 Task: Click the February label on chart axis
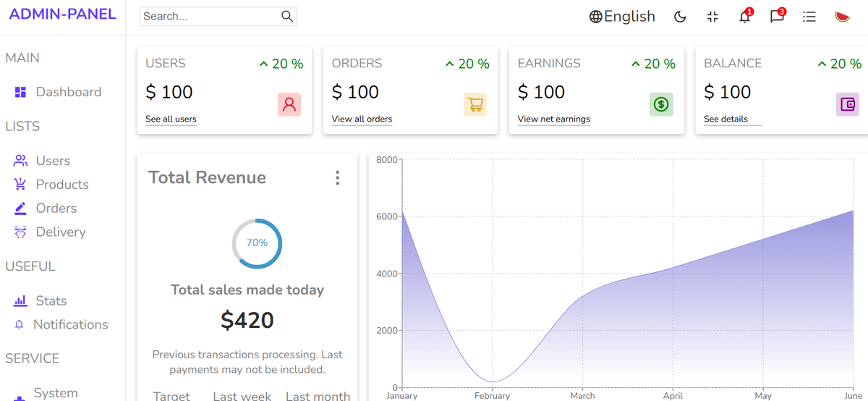click(492, 396)
